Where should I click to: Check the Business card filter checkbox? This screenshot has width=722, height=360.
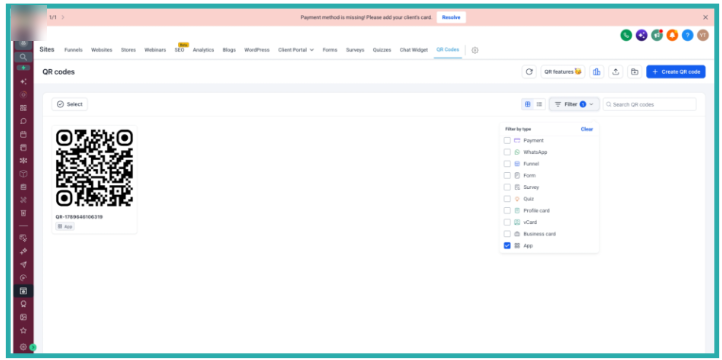(x=507, y=234)
